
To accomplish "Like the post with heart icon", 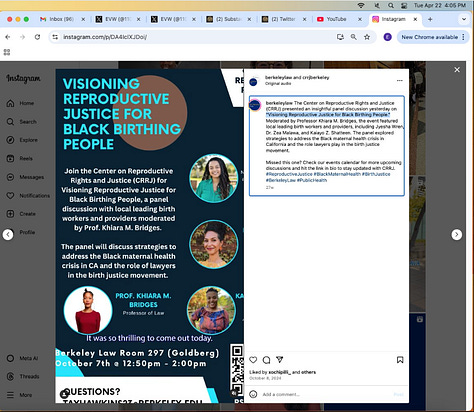I will click(253, 360).
